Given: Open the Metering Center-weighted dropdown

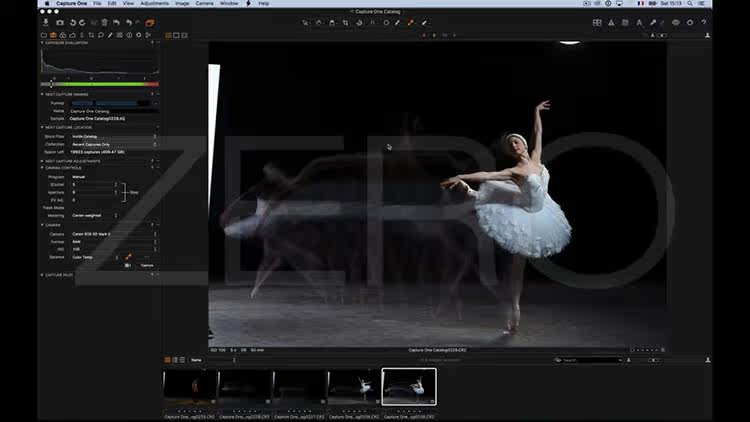Looking at the screenshot, I should pyautogui.click(x=94, y=215).
